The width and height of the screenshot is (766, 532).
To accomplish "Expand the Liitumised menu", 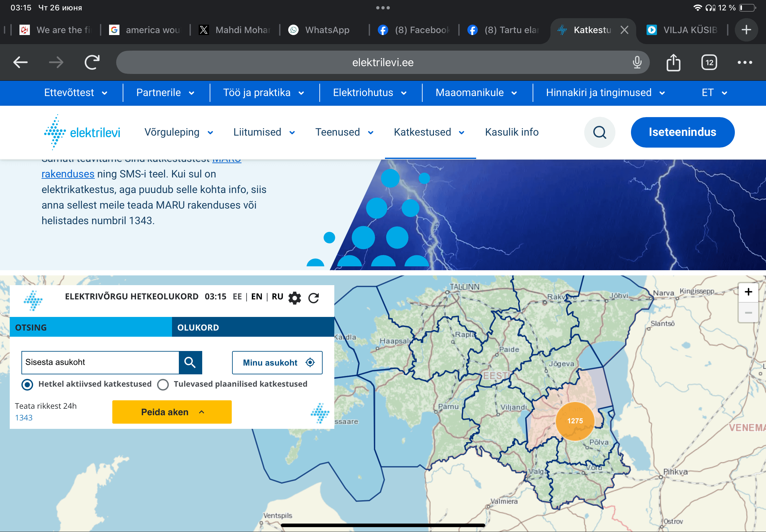I will [x=264, y=132].
